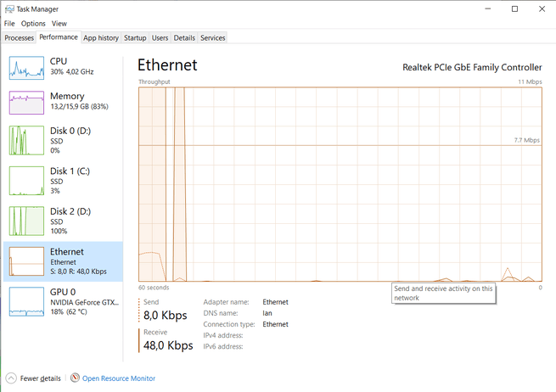Click the GPU 0 mini graph
Image resolution: width=556 pixels, height=392 pixels.
click(x=26, y=301)
